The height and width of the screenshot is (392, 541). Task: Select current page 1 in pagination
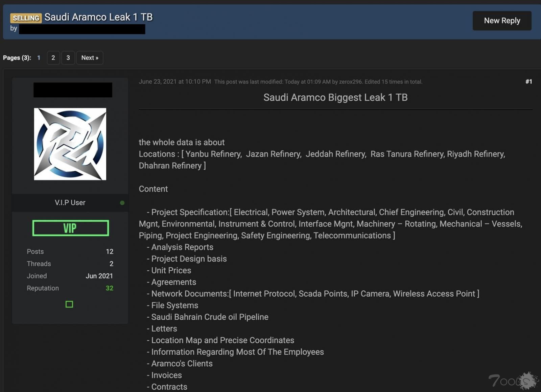pos(39,58)
